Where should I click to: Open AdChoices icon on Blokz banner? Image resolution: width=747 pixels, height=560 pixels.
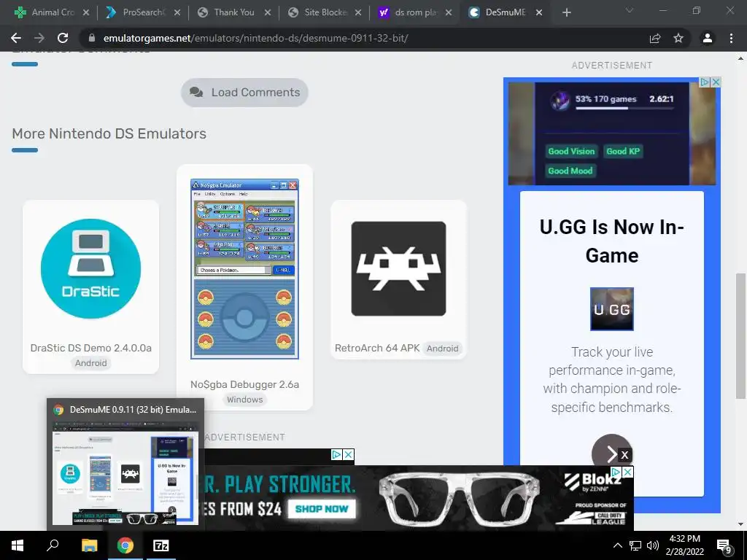tap(616, 472)
